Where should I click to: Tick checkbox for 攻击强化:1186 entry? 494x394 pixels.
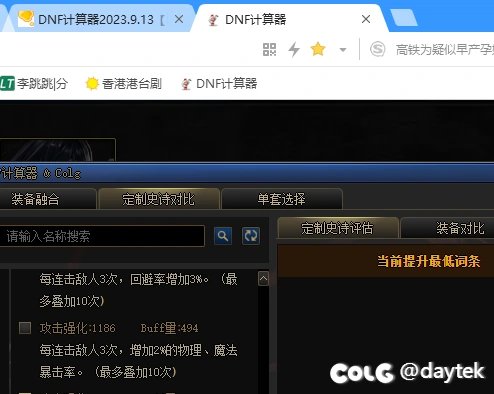click(25, 328)
